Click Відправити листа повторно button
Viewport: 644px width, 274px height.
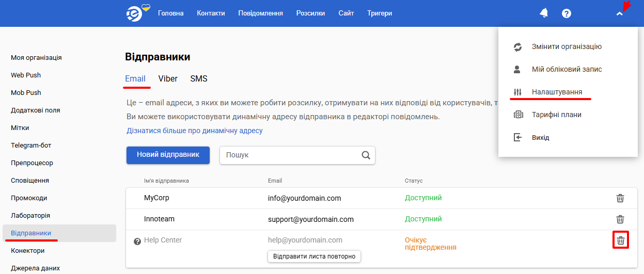314,256
